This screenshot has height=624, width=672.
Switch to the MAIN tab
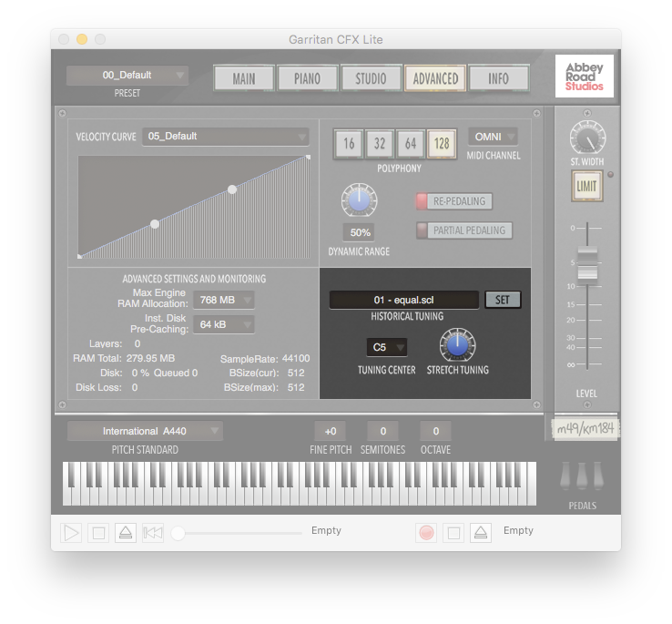click(x=244, y=78)
